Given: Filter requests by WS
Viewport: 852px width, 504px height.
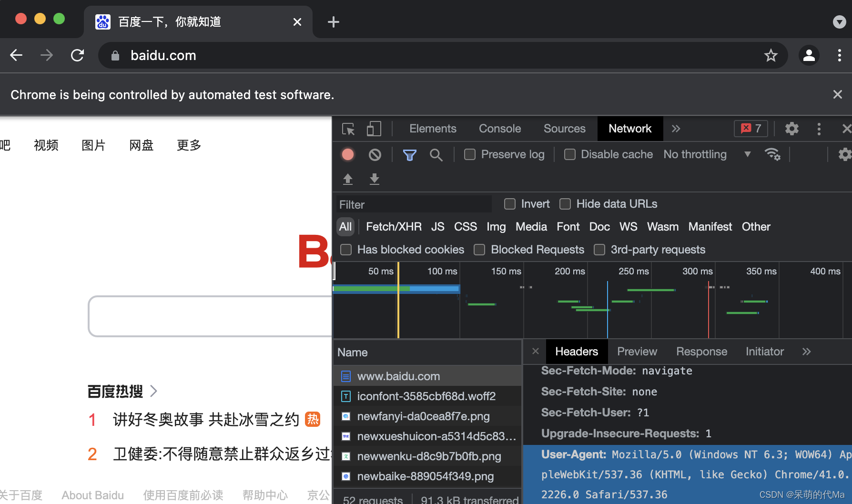Looking at the screenshot, I should (x=628, y=227).
